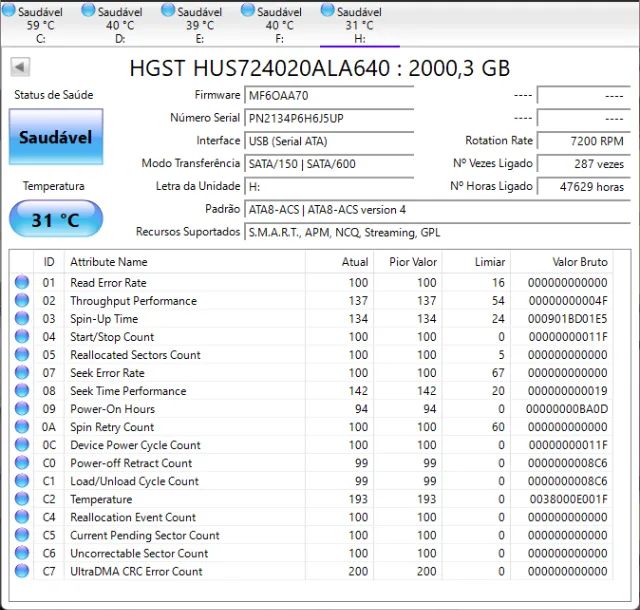Click status orb for UltraDMA CRC Error Count

[x=22, y=571]
